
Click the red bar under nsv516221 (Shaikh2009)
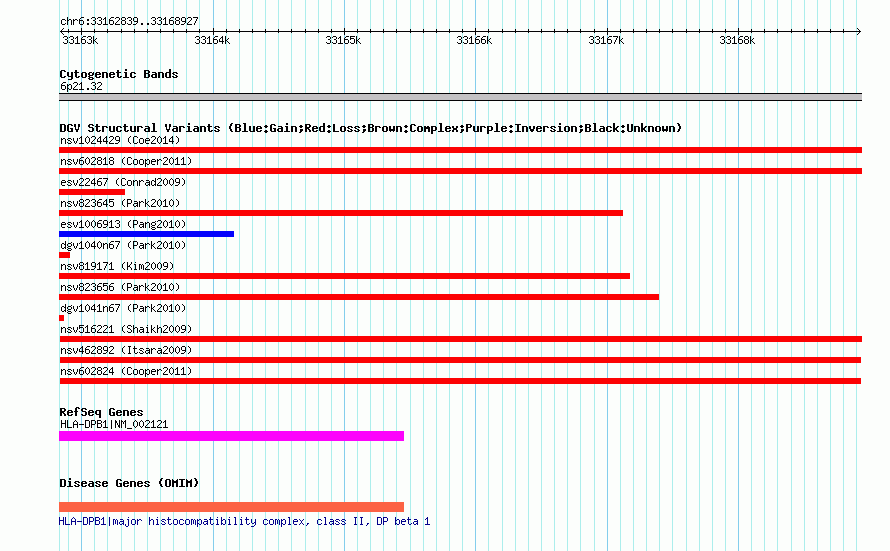tap(460, 339)
